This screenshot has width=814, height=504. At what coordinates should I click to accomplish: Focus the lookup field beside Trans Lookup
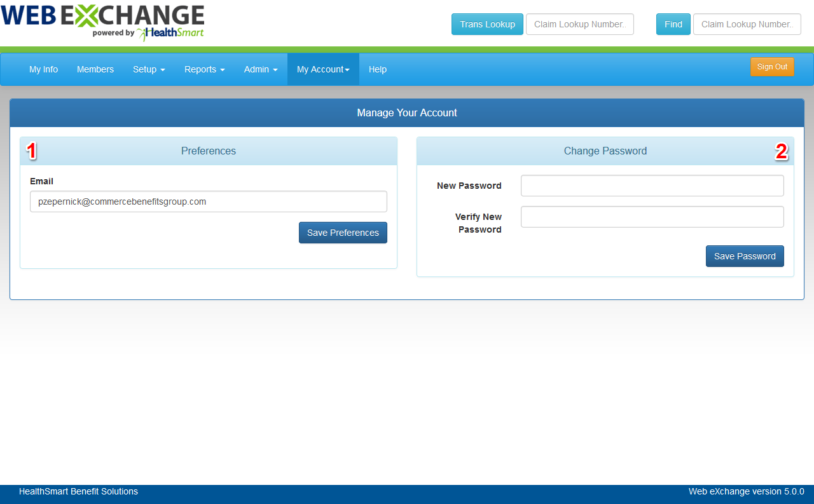pyautogui.click(x=579, y=24)
